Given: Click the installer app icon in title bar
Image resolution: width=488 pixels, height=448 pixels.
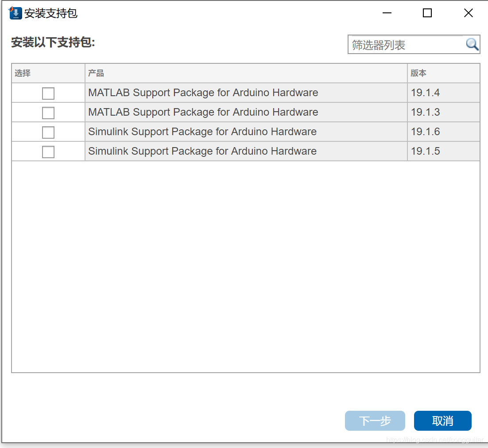Looking at the screenshot, I should [15, 13].
